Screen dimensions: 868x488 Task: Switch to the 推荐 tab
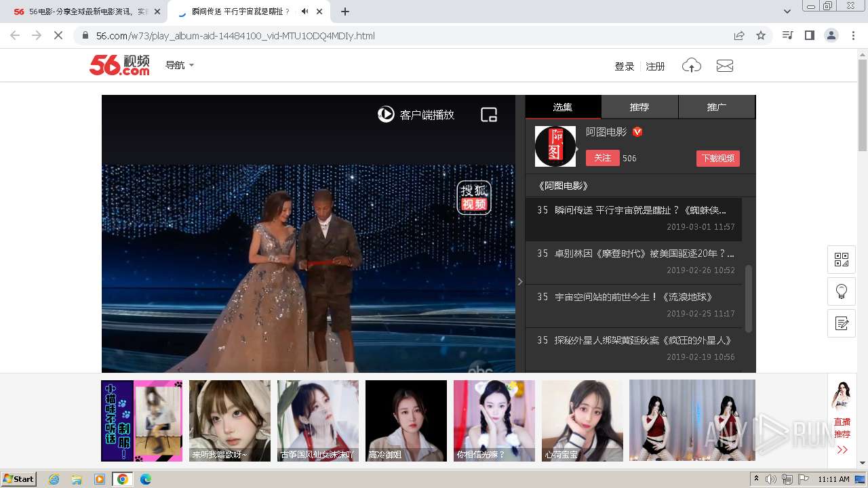pos(639,107)
